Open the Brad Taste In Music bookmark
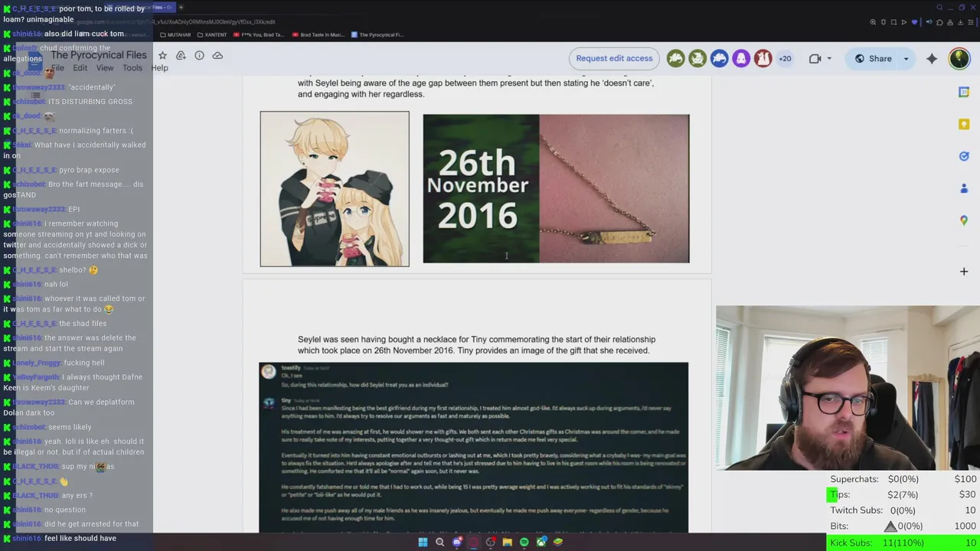 pos(318,34)
